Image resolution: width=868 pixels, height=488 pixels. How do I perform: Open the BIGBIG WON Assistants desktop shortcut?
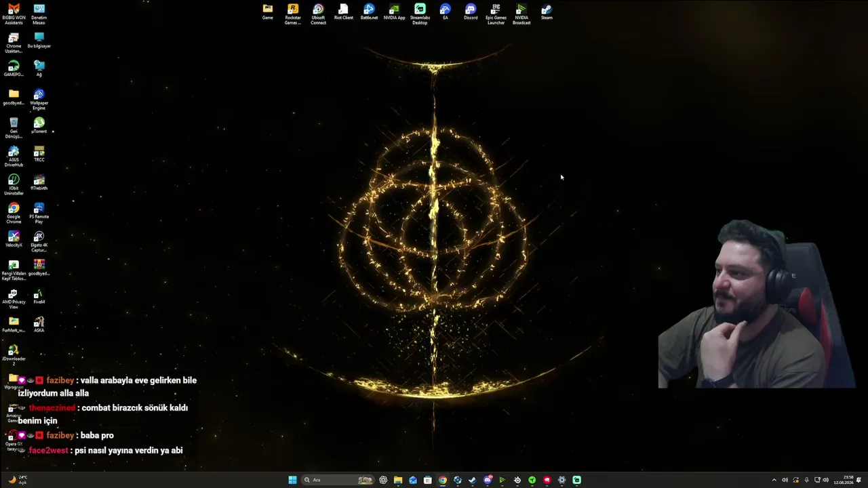[x=14, y=14]
